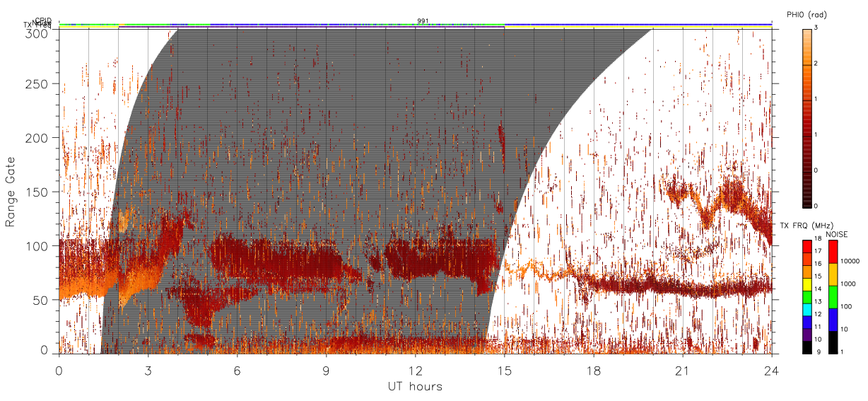Click the NOISE legend label '100'
This screenshot has width=868, height=401.
click(x=846, y=306)
